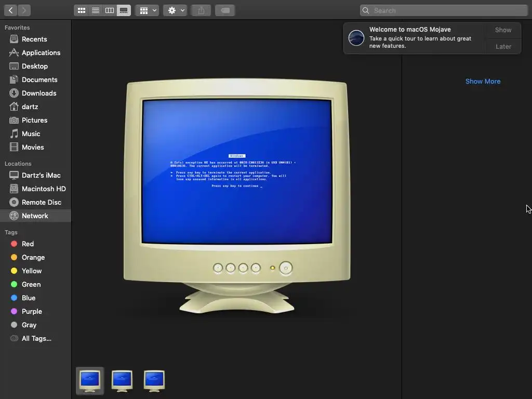This screenshot has height=399, width=532.
Task: Click the Downloads arrow icon
Action: click(x=14, y=93)
